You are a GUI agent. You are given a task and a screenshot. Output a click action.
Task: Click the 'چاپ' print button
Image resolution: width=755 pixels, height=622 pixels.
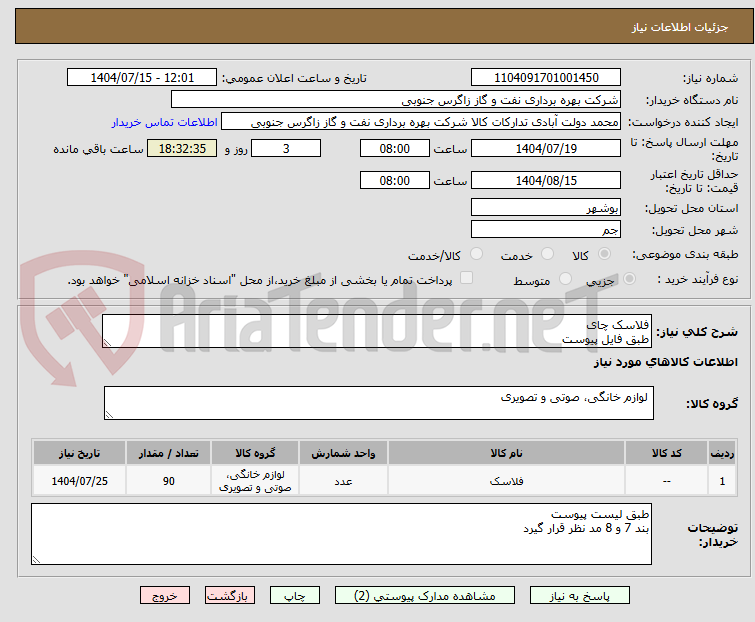[295, 595]
